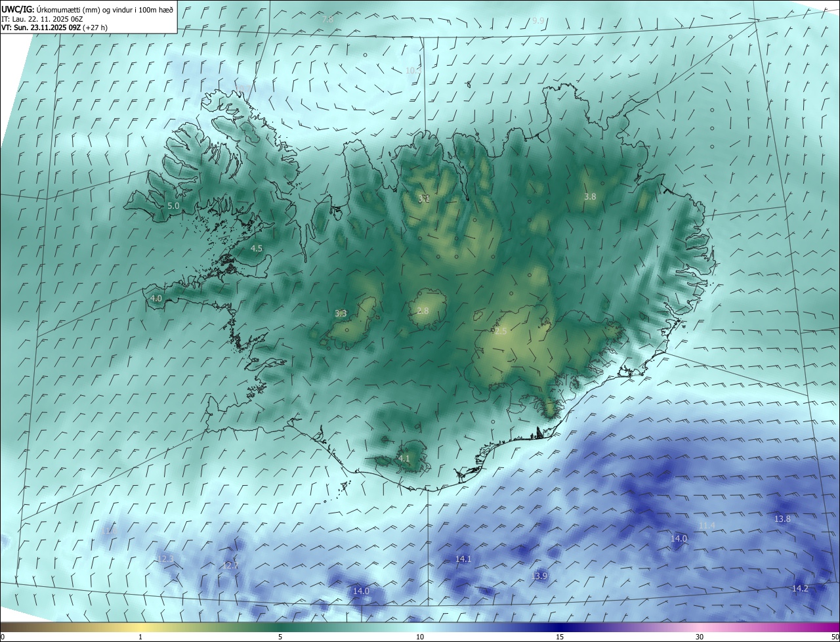Click the 12.3 value label over the sea

(x=165, y=559)
